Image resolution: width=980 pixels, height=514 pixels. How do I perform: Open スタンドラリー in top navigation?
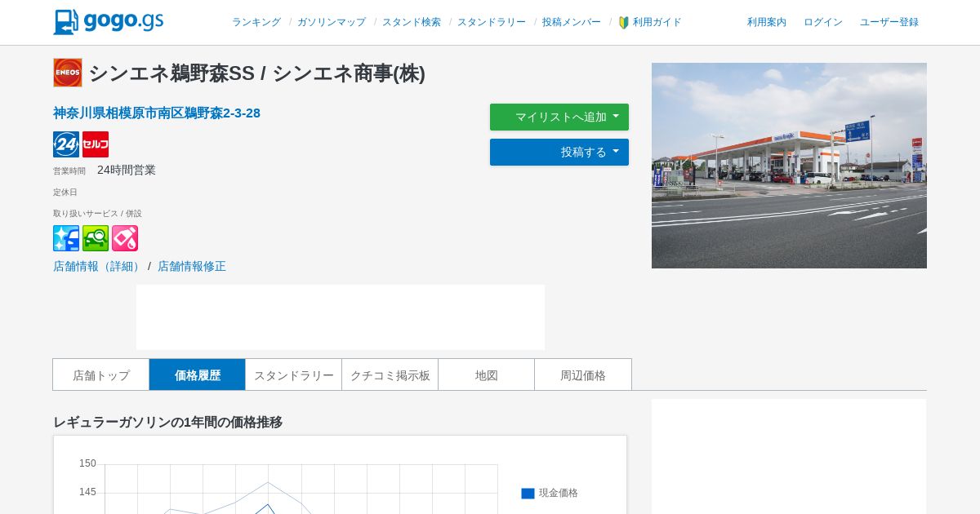492,22
